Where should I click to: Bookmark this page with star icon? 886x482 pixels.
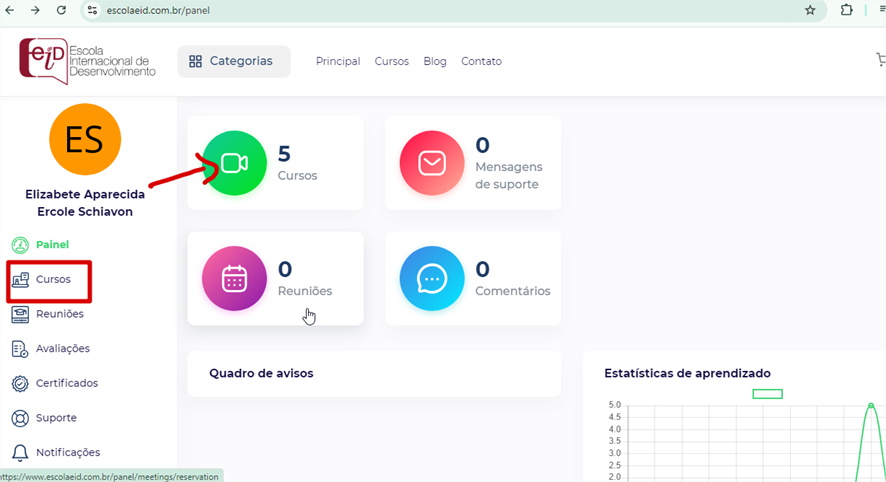point(810,10)
